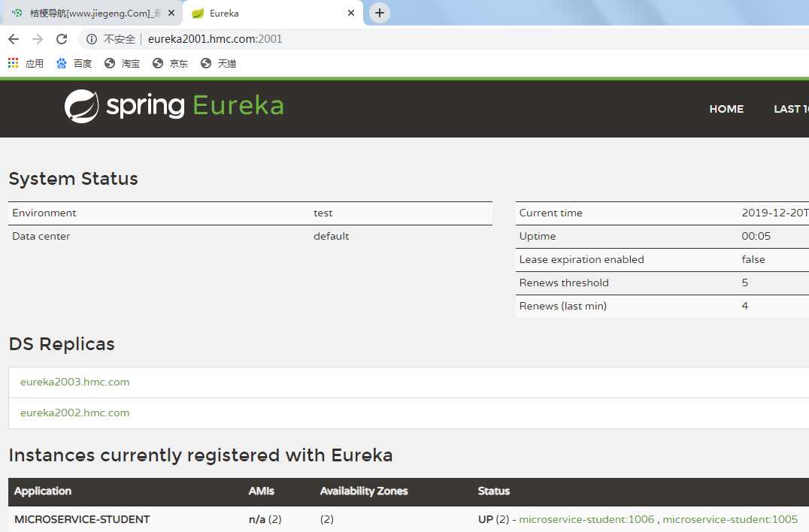
Task: Click the Renews threshold label
Action: [564, 283]
